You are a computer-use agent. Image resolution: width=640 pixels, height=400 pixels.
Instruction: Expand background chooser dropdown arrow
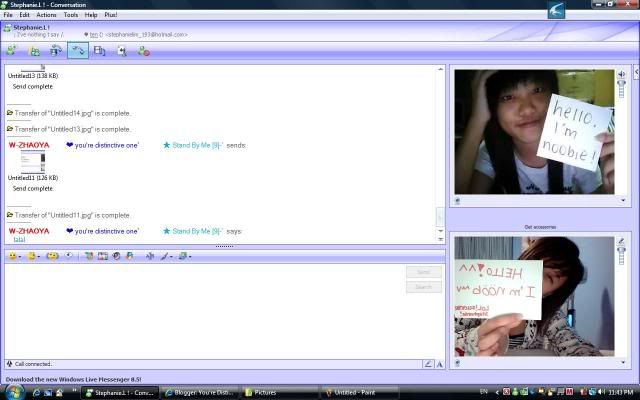(190, 257)
